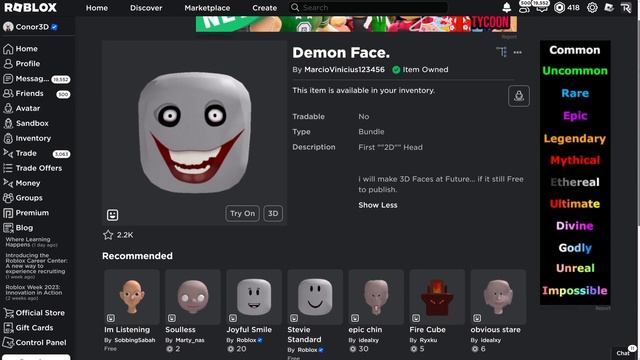Open the notifications bell
Viewport: 640px width, 360px height.
tap(507, 7)
